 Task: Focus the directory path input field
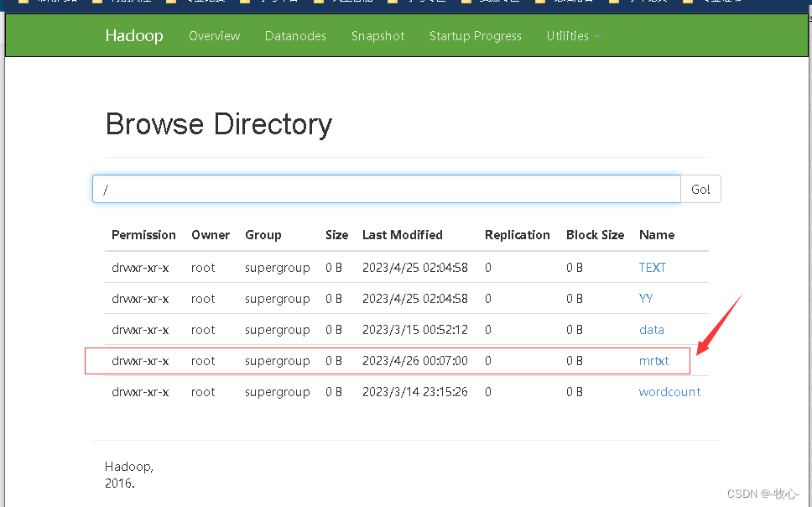click(x=387, y=189)
